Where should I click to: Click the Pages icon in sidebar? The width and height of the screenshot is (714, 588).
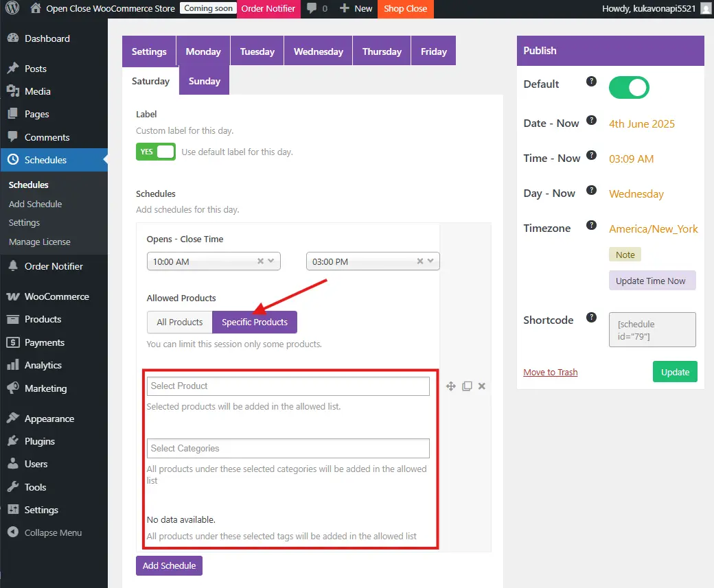pyautogui.click(x=13, y=114)
